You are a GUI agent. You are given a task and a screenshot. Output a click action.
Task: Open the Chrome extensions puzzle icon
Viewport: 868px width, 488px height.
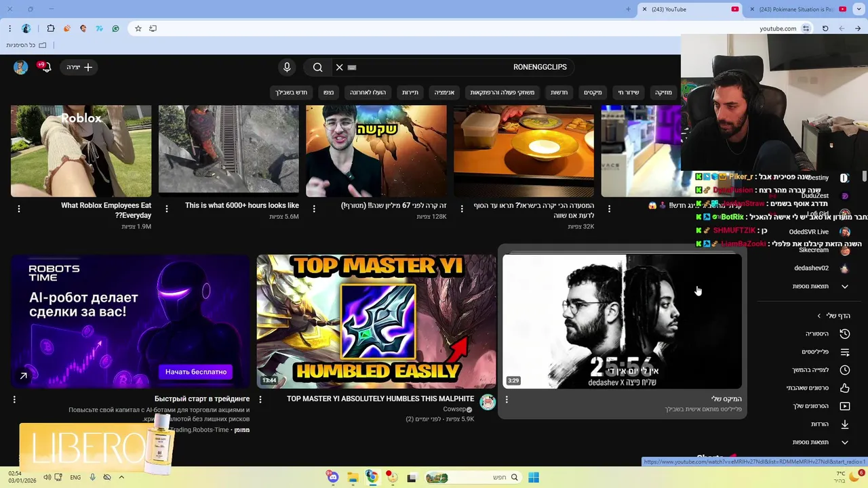pos(51,28)
